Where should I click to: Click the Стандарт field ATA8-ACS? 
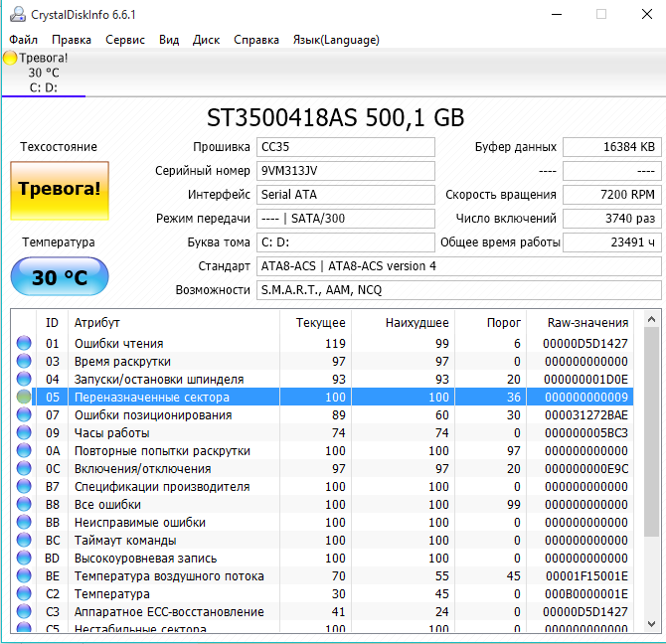[458, 266]
